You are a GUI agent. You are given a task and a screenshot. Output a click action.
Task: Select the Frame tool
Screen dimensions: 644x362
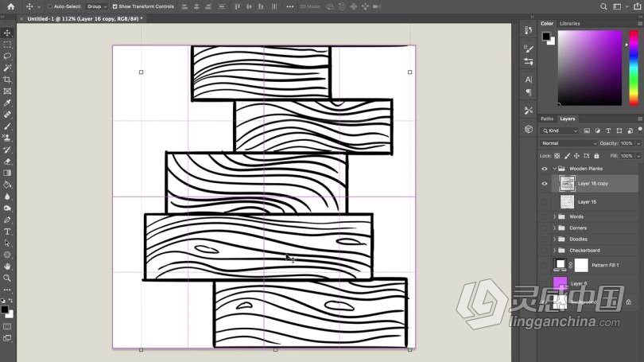(x=7, y=91)
